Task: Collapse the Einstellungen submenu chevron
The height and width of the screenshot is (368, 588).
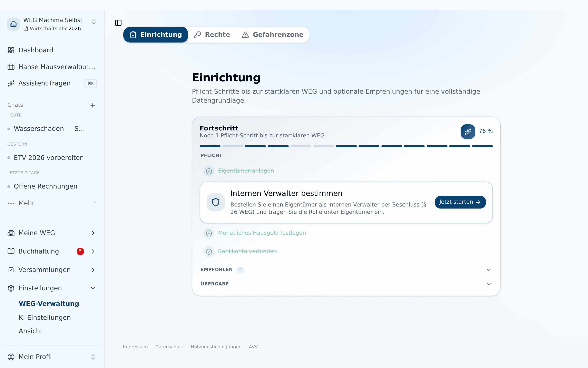Action: 93,288
